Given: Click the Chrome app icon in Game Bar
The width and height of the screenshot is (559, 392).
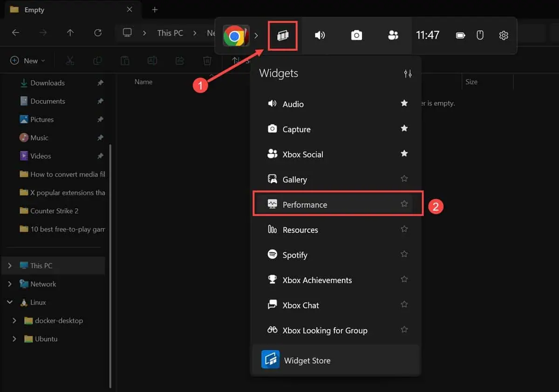Looking at the screenshot, I should pos(235,36).
